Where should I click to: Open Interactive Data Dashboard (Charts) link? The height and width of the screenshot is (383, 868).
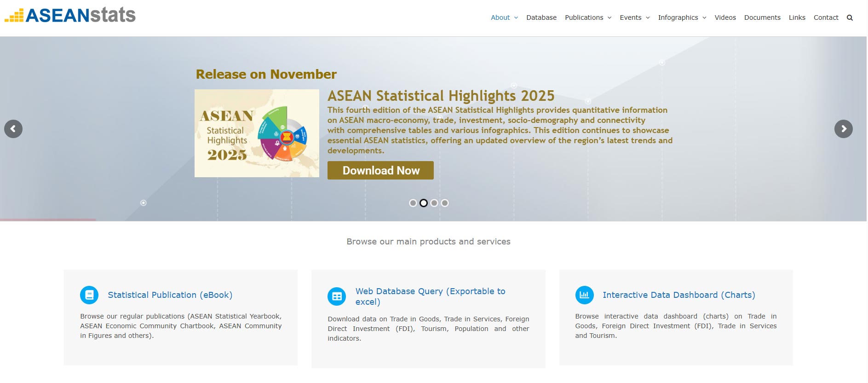(x=678, y=295)
